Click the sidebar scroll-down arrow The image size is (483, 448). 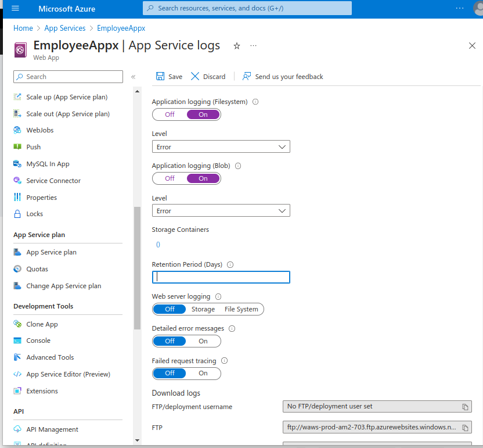point(137,440)
